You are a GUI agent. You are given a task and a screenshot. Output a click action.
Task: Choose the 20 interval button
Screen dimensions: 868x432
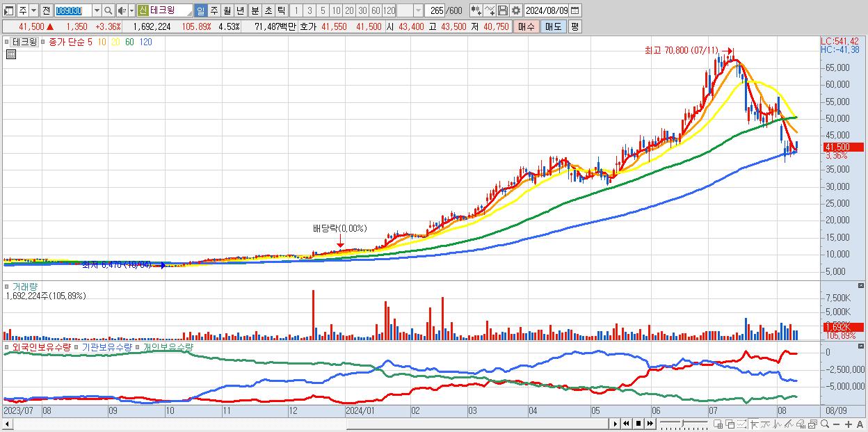pos(349,10)
